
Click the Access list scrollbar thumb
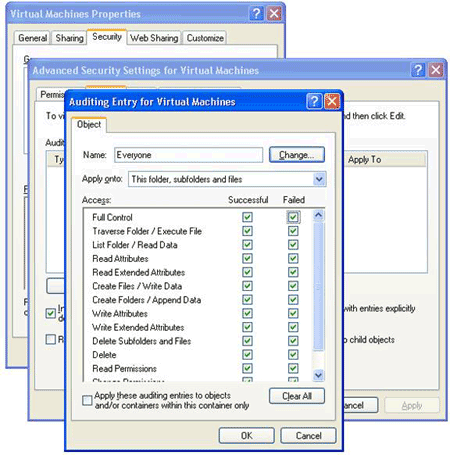(x=318, y=286)
